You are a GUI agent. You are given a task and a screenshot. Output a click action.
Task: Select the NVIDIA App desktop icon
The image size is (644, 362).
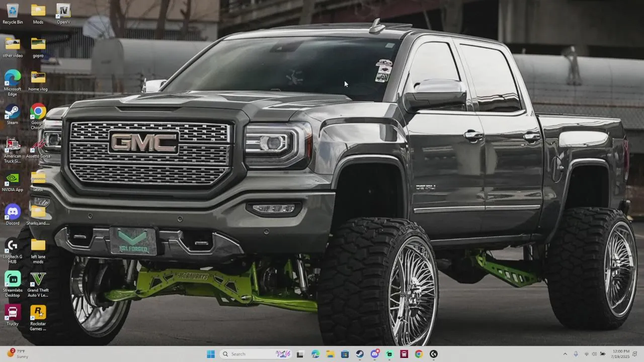pos(13,182)
